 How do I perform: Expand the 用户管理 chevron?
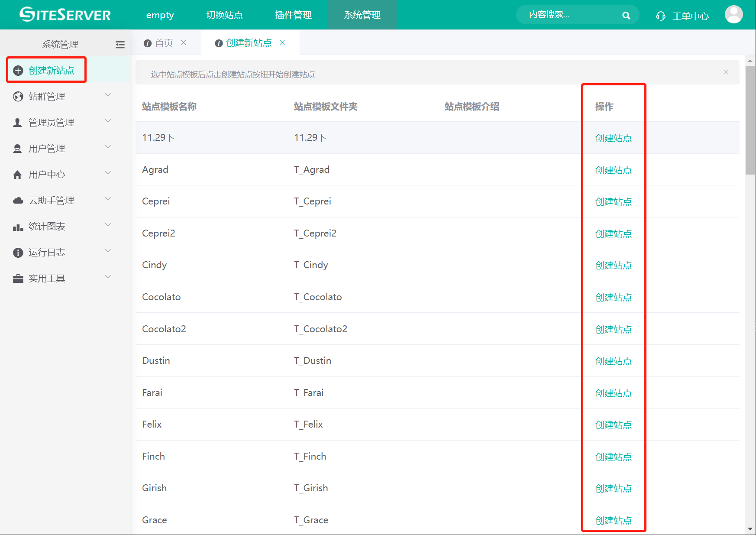108,147
